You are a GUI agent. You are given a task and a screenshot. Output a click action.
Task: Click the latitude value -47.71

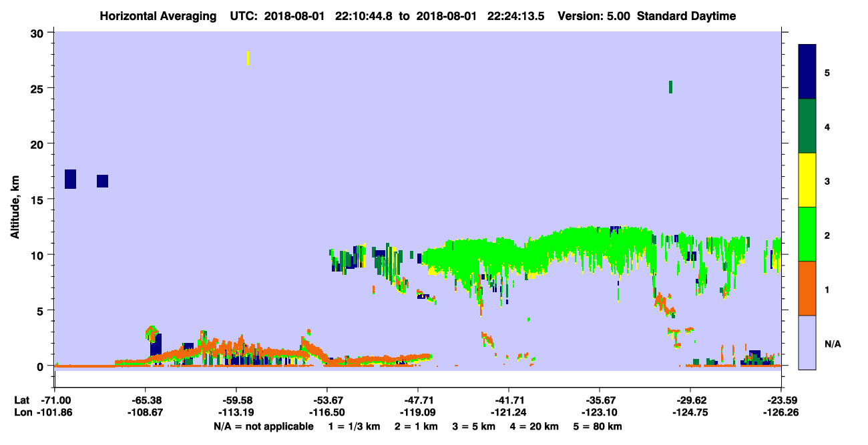click(x=418, y=400)
